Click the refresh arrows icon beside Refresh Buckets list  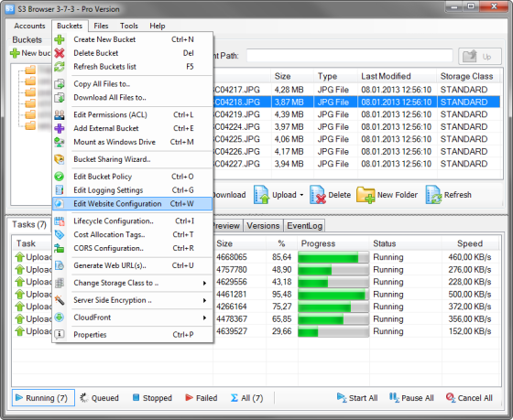pos(60,67)
